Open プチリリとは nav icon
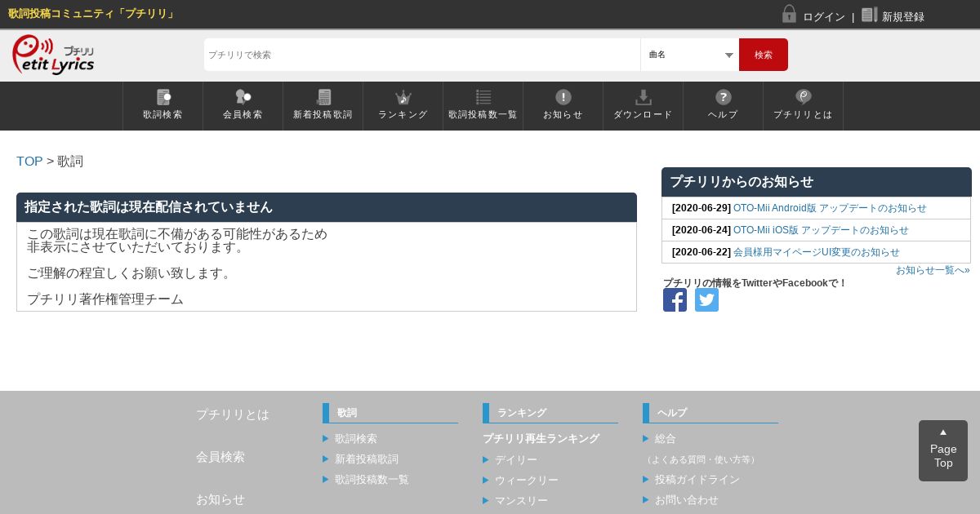The height and width of the screenshot is (514, 980). (x=804, y=97)
